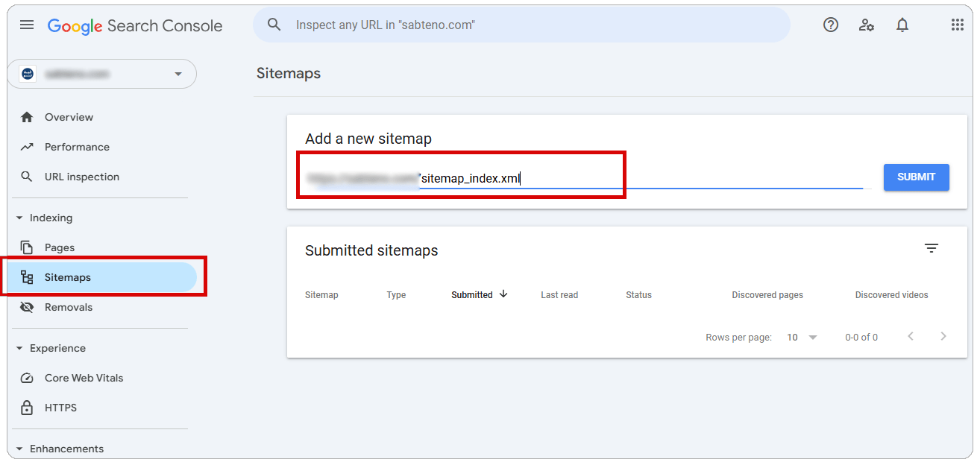Sort by the Submitted column header
This screenshot has height=465, width=980.
click(472, 295)
